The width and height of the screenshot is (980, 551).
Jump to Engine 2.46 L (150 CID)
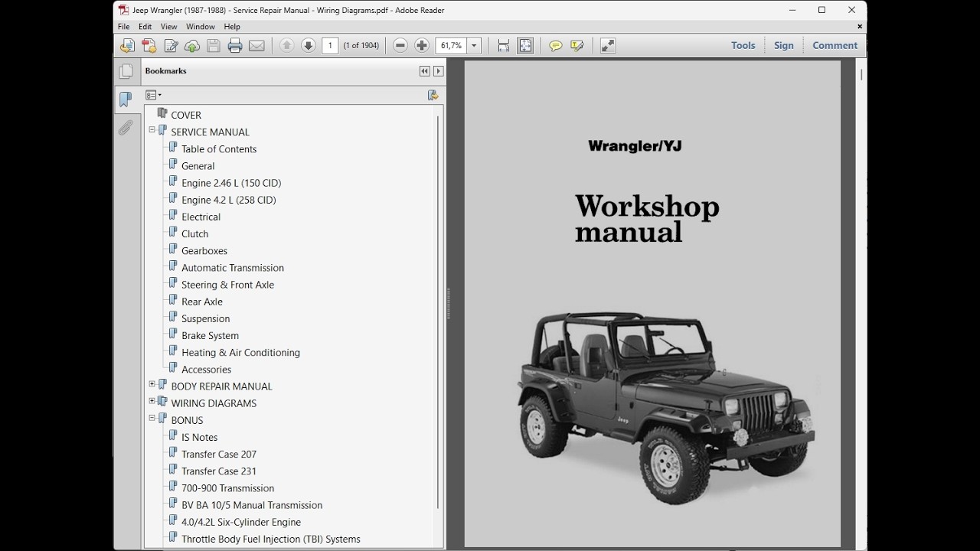tap(231, 183)
